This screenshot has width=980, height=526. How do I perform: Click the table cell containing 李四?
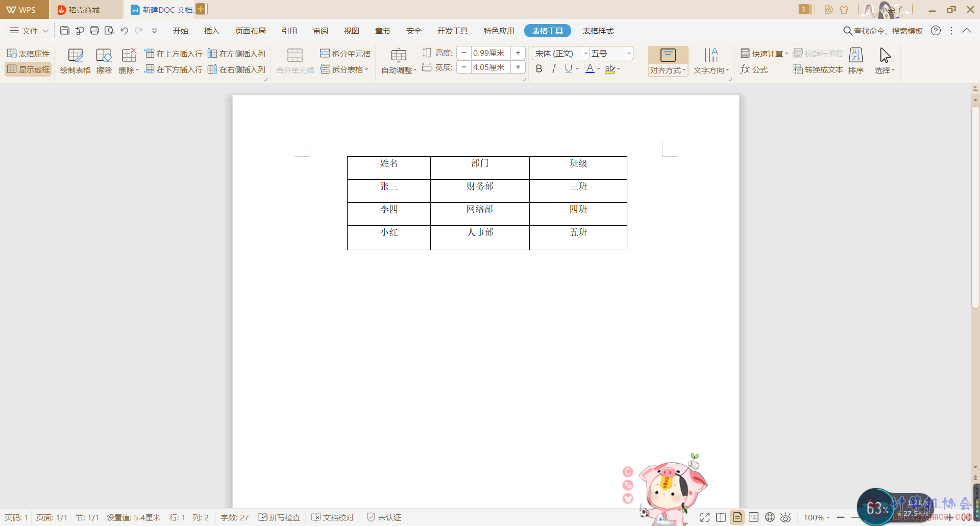pos(389,213)
